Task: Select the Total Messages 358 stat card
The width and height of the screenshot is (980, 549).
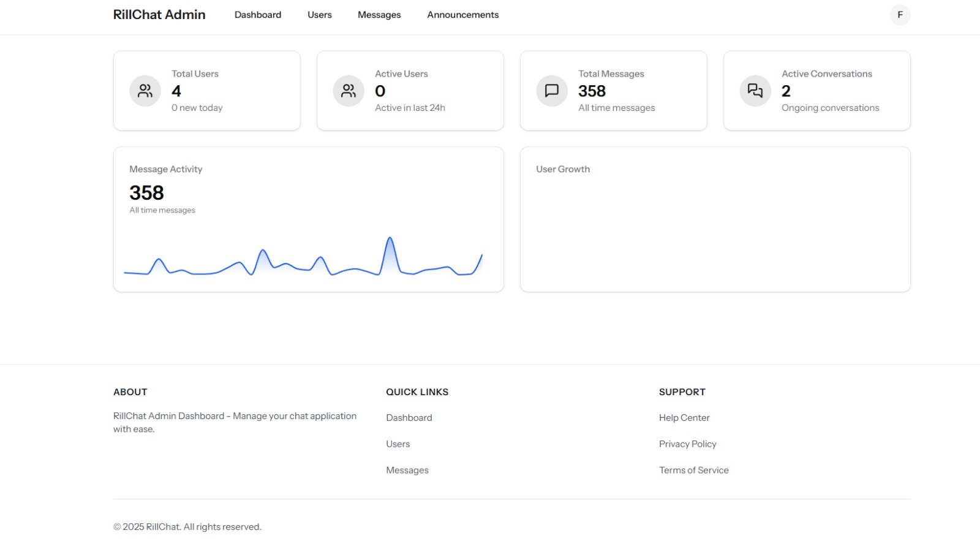Action: (x=614, y=91)
